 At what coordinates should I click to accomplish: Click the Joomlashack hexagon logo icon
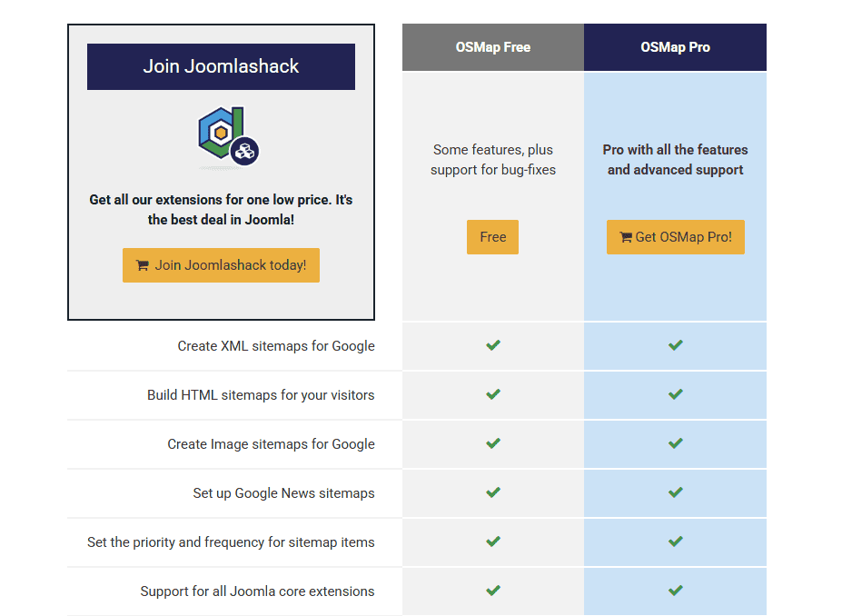coord(220,133)
